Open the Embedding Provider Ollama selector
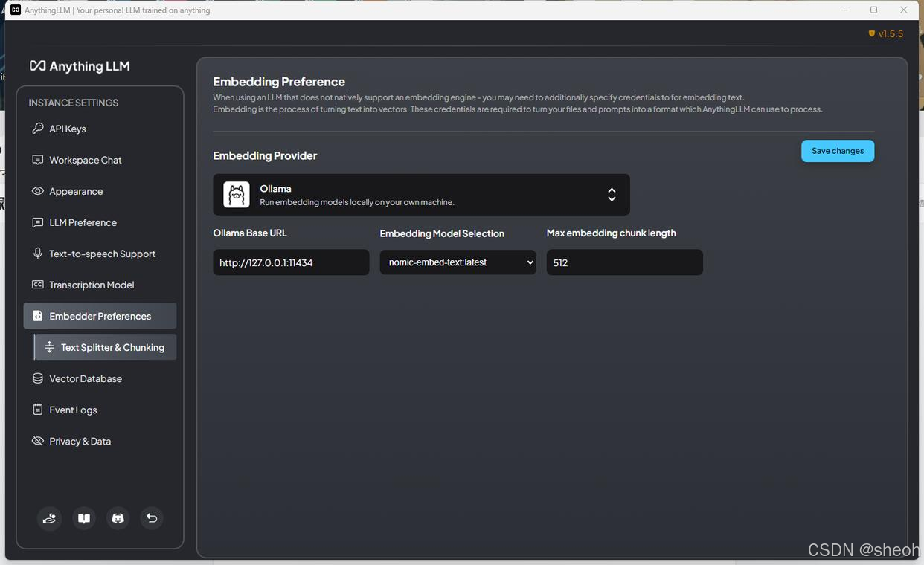This screenshot has width=924, height=565. click(x=421, y=195)
